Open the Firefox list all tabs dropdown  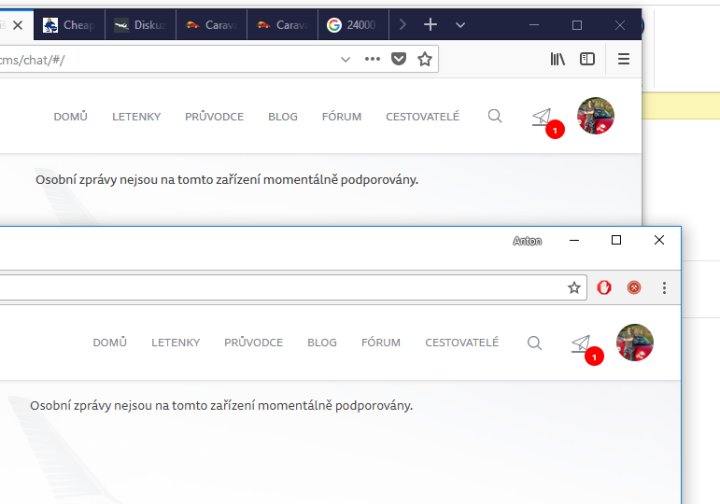tap(460, 24)
